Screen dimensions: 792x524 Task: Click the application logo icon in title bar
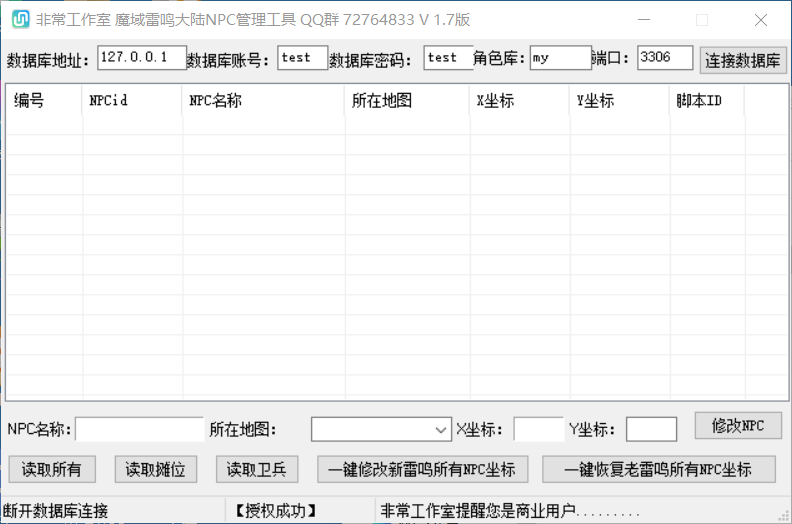(x=21, y=19)
